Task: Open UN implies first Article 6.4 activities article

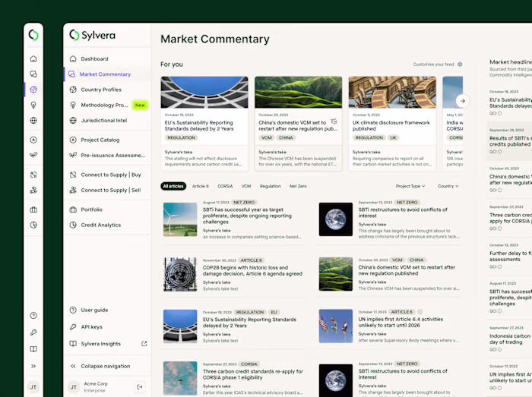Action: pyautogui.click(x=389, y=326)
